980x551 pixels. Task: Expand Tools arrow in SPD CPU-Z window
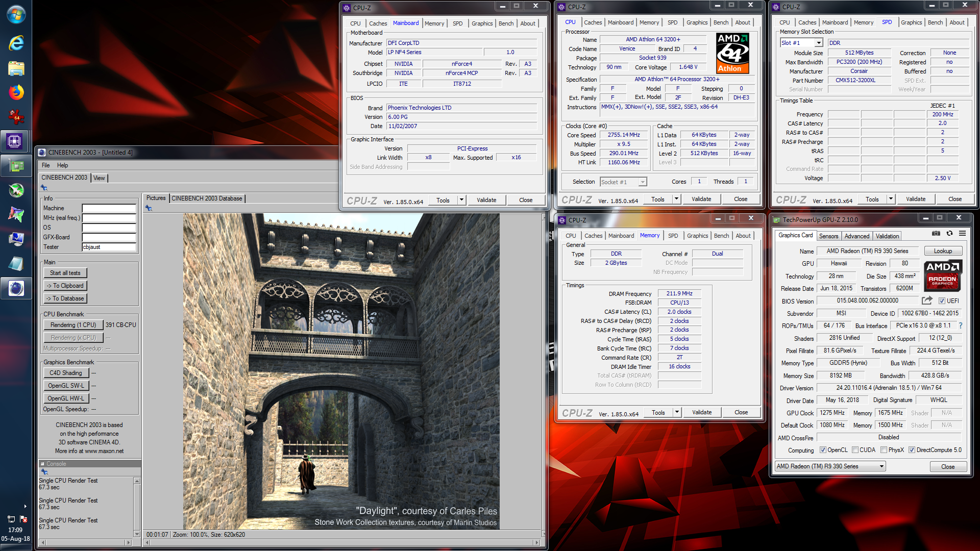click(x=891, y=199)
